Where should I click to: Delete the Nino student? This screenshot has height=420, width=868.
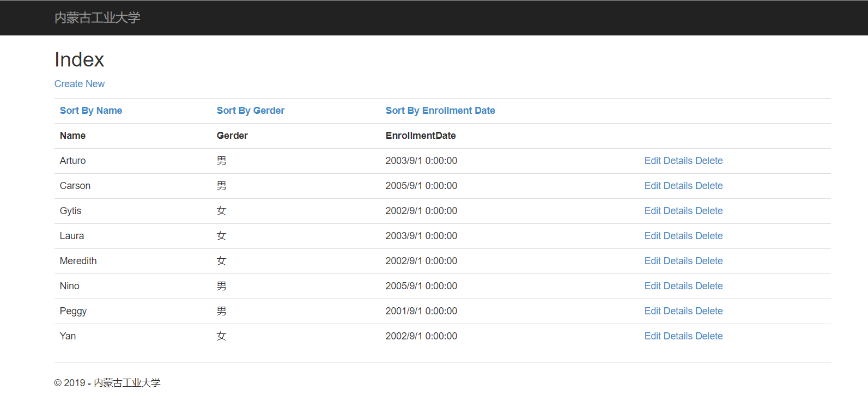(x=709, y=286)
